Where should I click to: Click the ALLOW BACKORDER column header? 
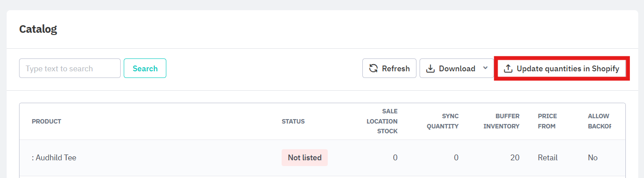point(600,121)
